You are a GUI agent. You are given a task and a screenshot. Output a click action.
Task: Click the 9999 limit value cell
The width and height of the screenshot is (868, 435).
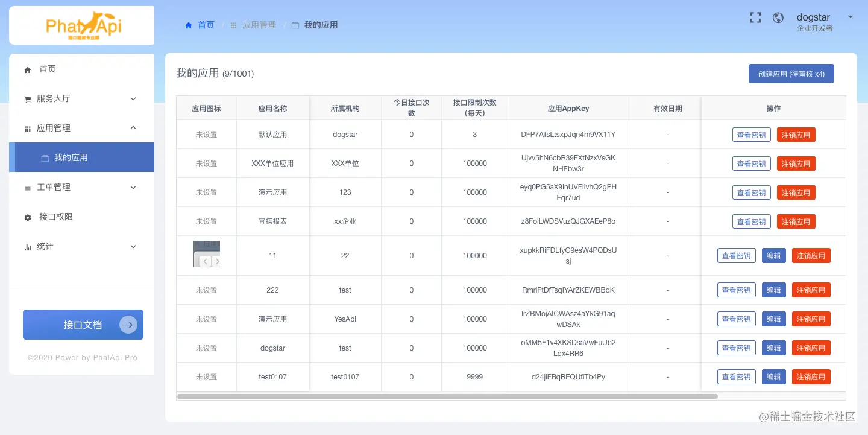click(475, 377)
